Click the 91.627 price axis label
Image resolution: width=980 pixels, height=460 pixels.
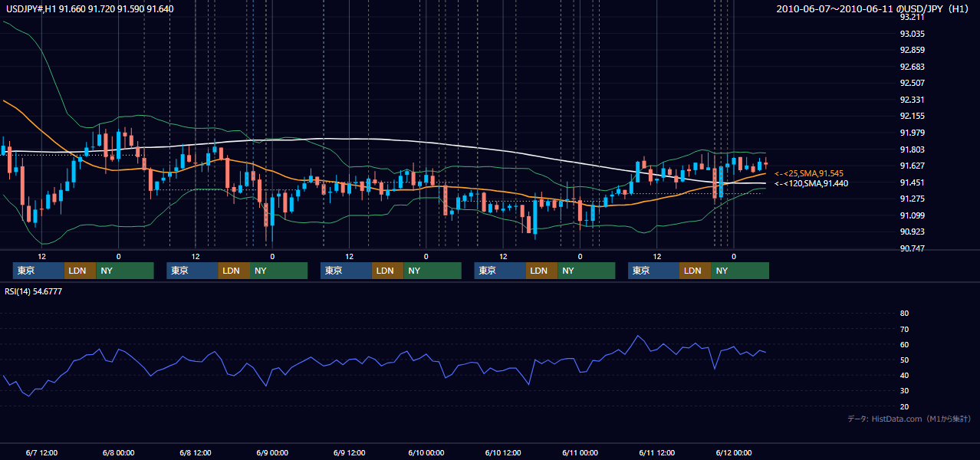pos(912,166)
